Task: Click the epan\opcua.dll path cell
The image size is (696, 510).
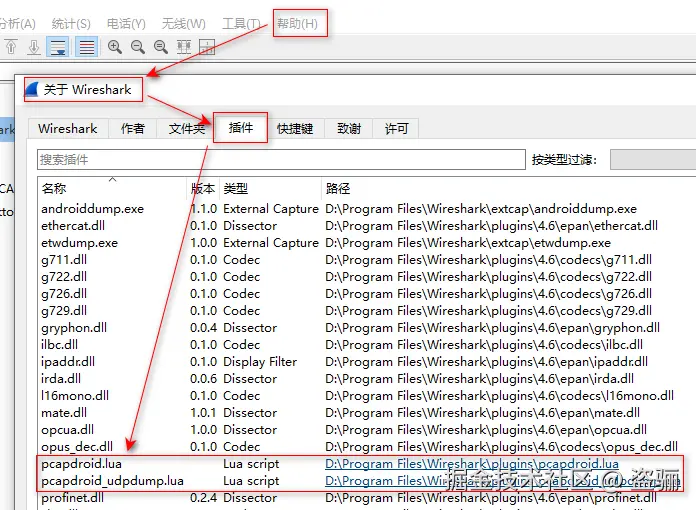Action: [x=486, y=430]
